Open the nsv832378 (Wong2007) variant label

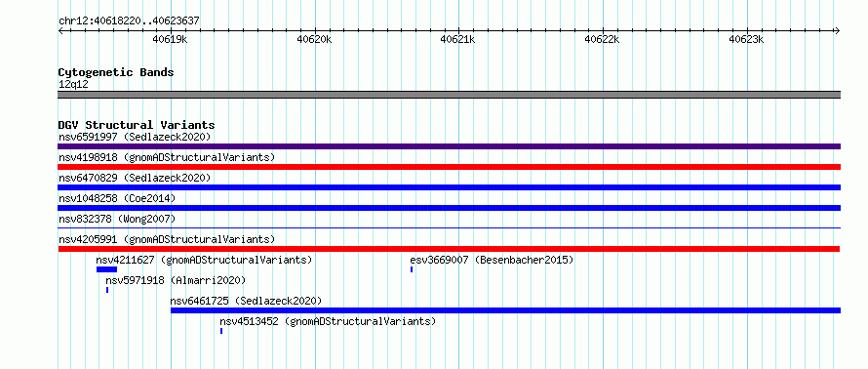coord(117,219)
